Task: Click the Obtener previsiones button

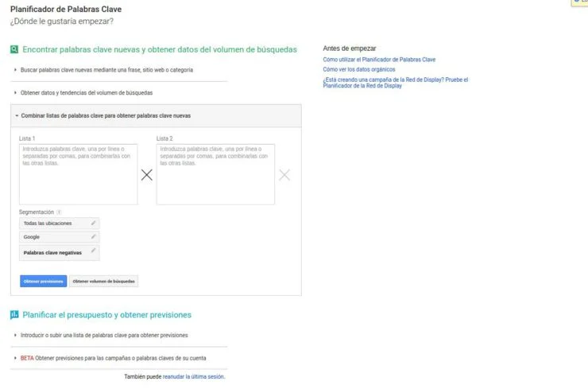Action: (x=43, y=281)
